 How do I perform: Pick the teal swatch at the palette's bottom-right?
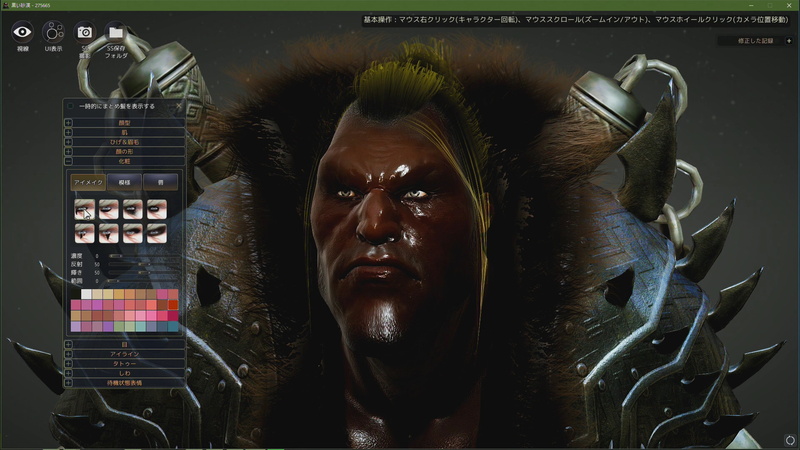coord(173,327)
